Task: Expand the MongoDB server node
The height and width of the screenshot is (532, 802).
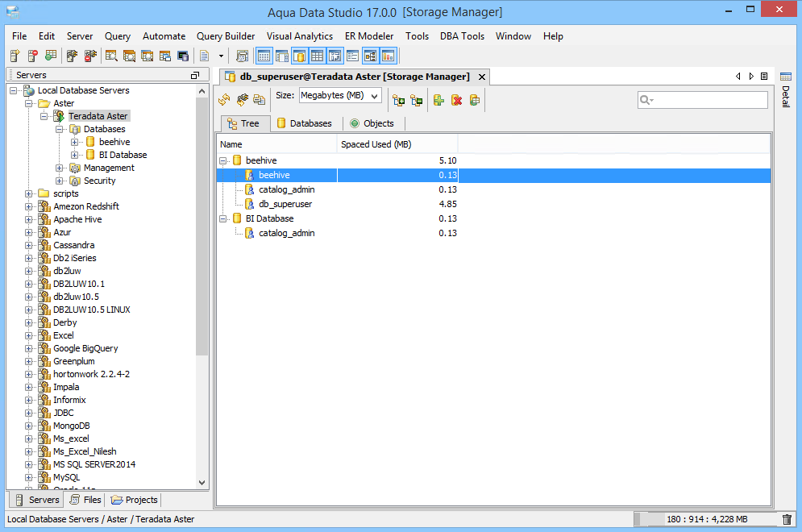Action: click(29, 426)
